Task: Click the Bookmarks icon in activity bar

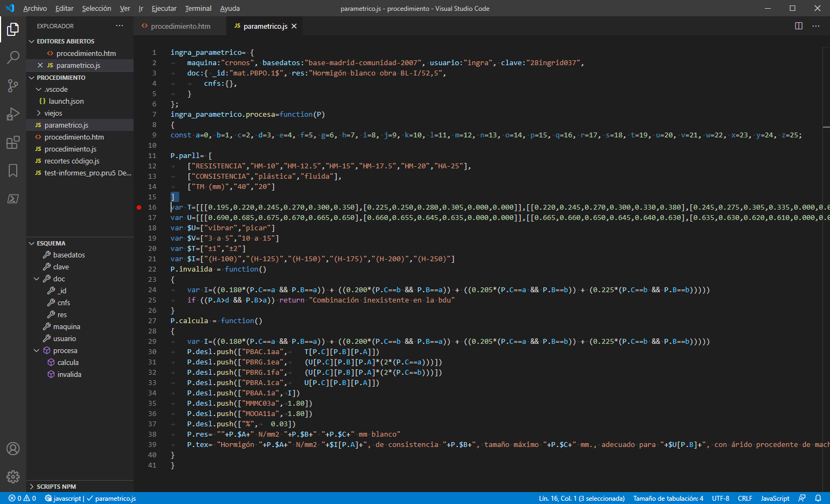Action: (13, 171)
